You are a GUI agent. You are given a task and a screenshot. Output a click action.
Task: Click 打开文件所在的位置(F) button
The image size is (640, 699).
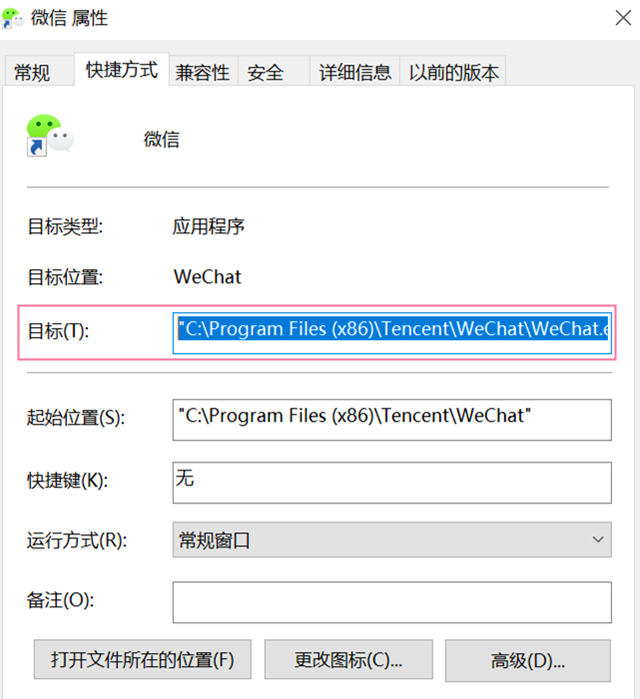143,659
